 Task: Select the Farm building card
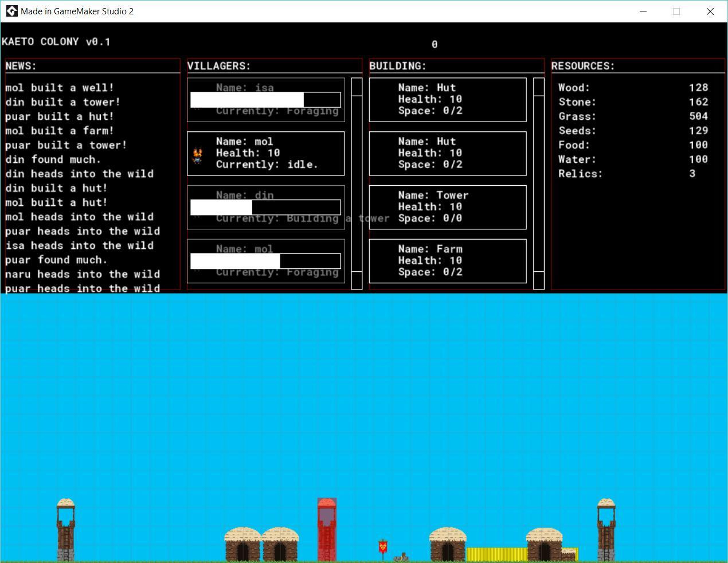[x=448, y=261]
